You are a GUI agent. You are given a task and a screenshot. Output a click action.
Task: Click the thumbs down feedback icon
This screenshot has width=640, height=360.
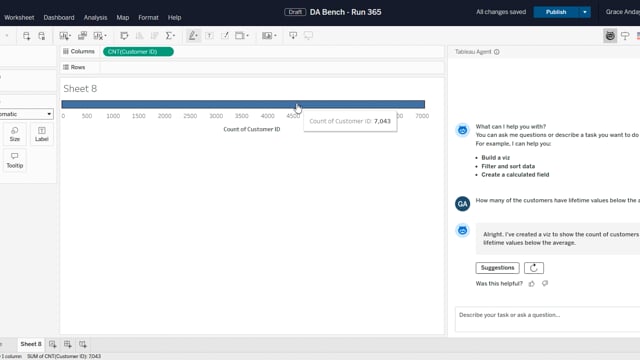(545, 283)
